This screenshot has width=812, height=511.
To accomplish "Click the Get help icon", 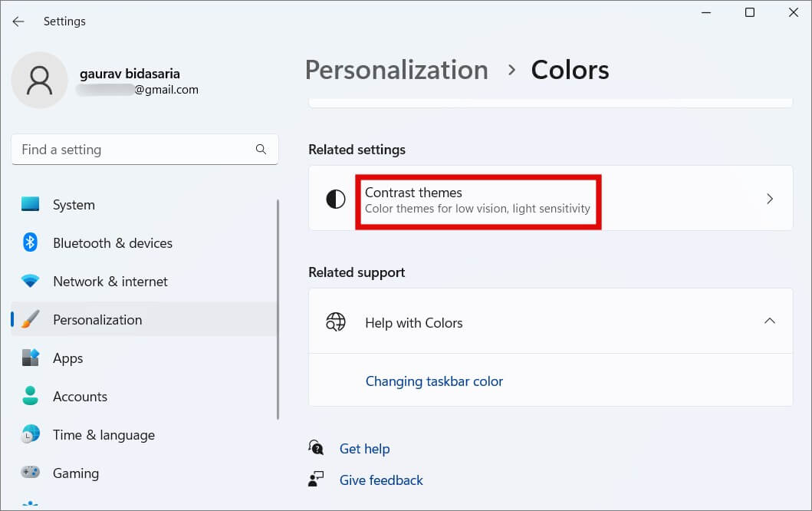I will coord(316,448).
